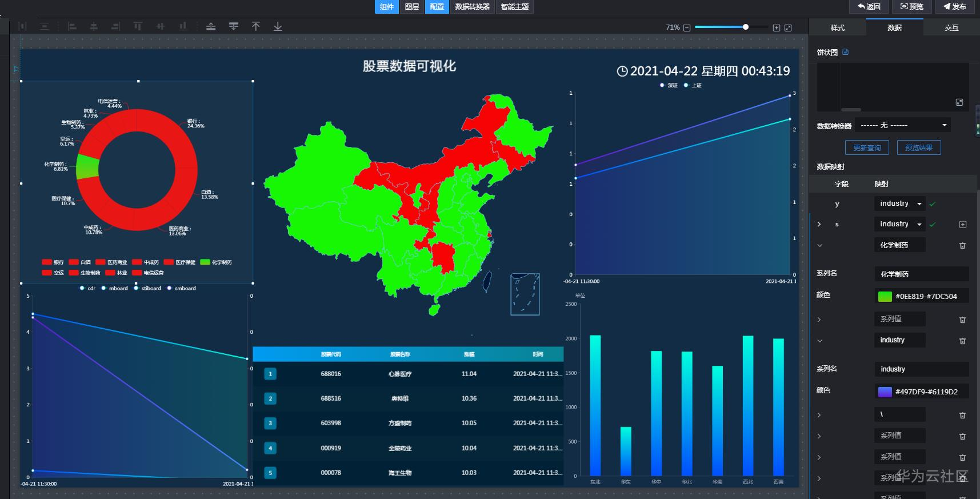Toggle 银行 legend in pie chart
Screen dimensions: 980x499
pos(53,262)
